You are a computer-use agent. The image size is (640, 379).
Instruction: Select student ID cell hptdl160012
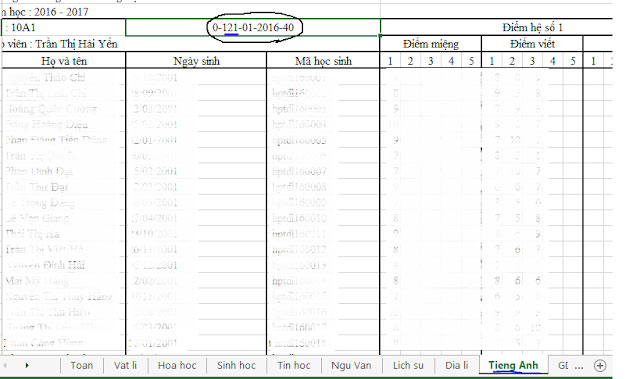coord(323,249)
